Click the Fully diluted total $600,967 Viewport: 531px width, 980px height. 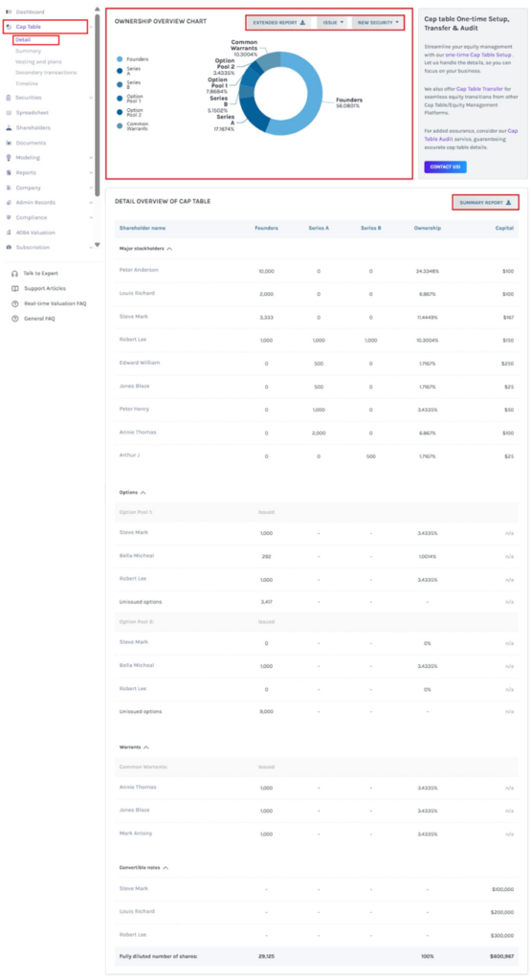503,956
